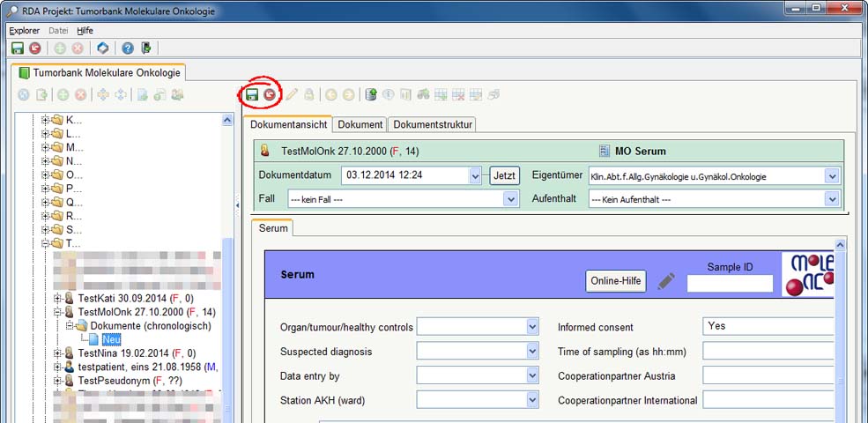Click the red discard icon beside document save

click(269, 94)
